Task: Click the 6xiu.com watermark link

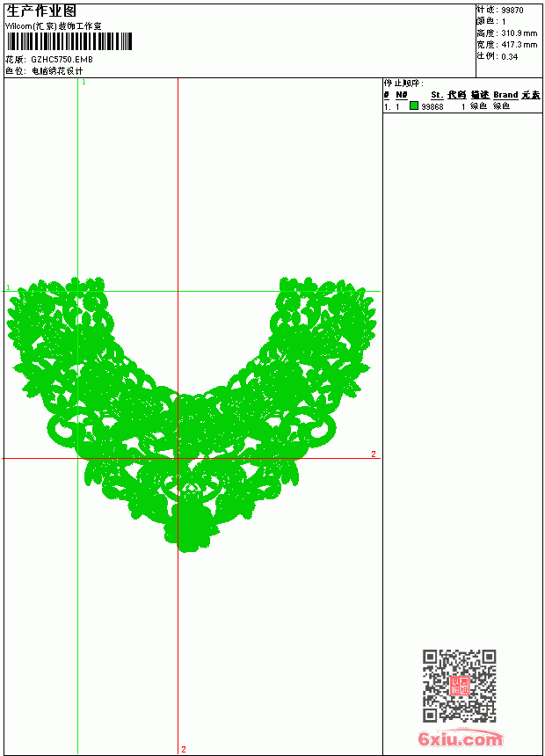Action: (x=460, y=738)
